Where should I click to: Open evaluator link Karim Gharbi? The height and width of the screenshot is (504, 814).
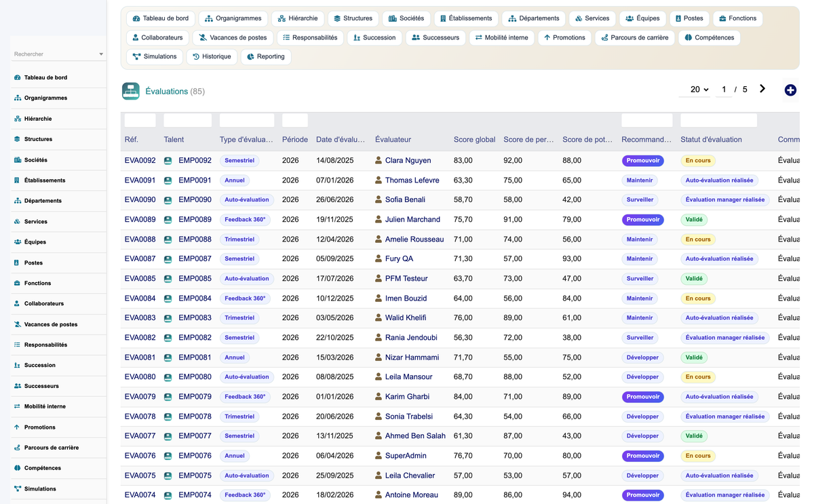[x=407, y=397]
